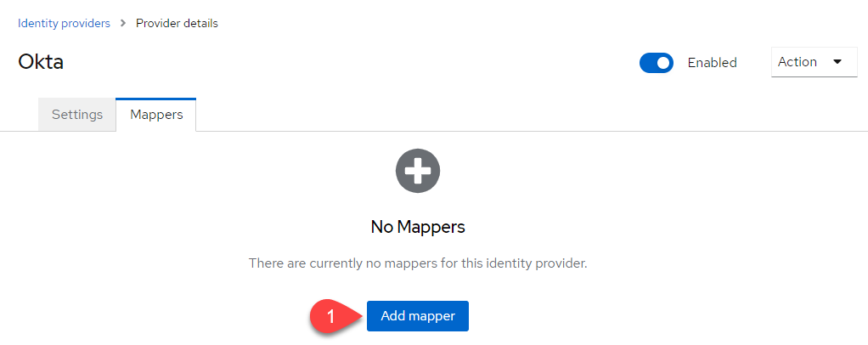The width and height of the screenshot is (868, 345).
Task: Click the white plus sign in the empty-state icon
Action: tap(418, 171)
